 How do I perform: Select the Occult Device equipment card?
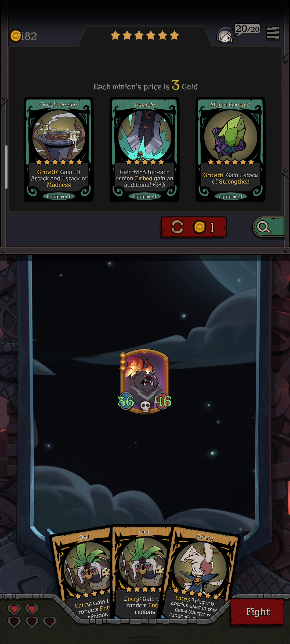pos(59,149)
